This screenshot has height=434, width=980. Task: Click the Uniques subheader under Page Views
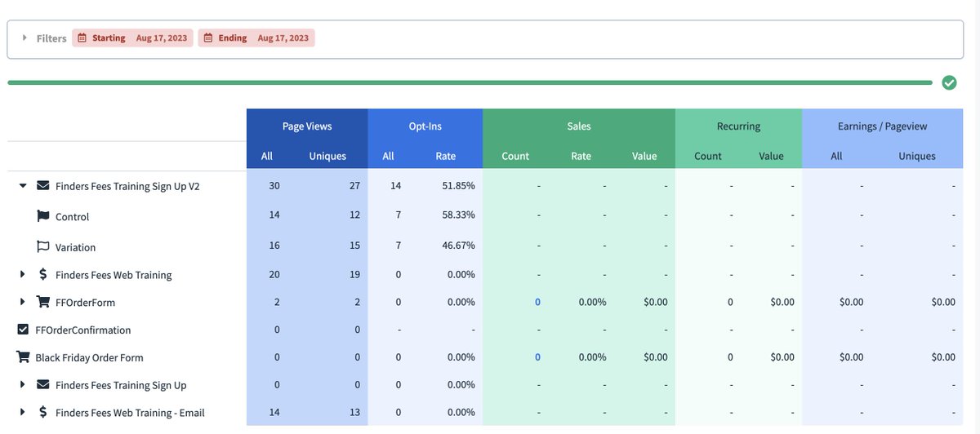point(327,156)
